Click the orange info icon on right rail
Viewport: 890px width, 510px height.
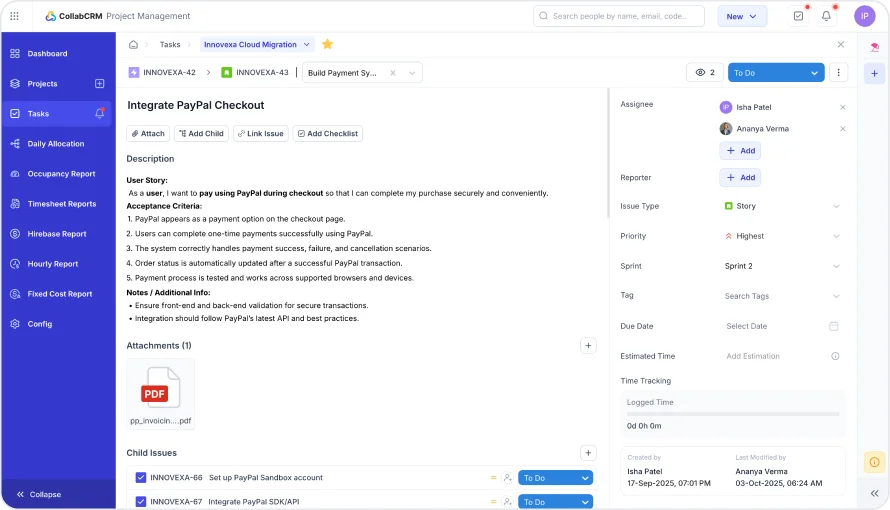click(874, 462)
